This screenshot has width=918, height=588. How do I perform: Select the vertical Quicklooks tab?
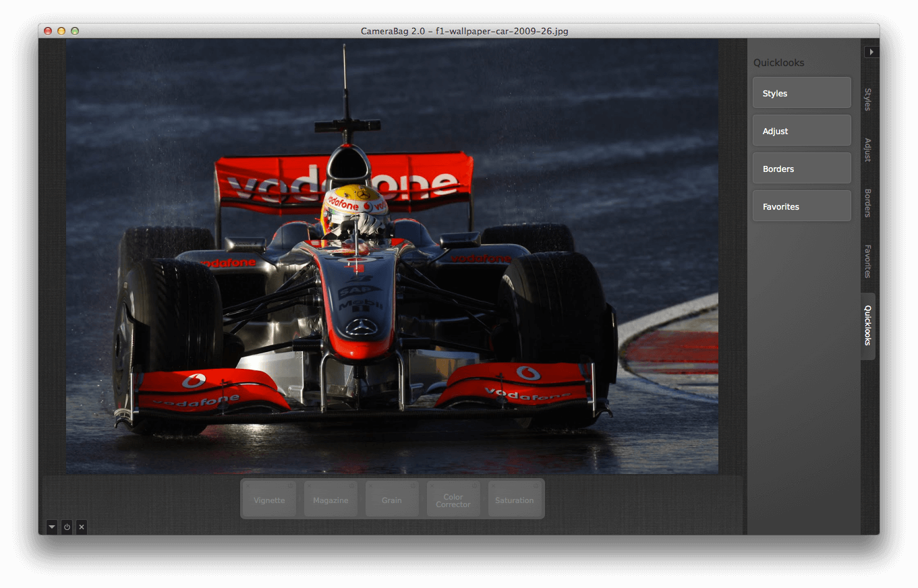click(868, 326)
